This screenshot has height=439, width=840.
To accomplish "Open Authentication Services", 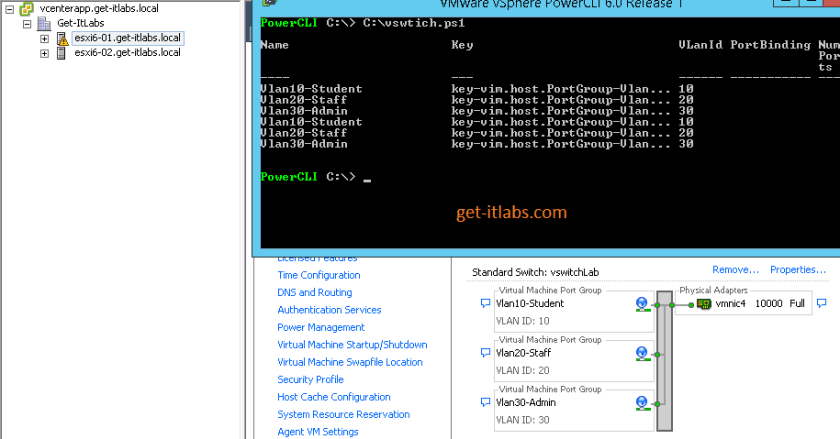I will [x=329, y=310].
